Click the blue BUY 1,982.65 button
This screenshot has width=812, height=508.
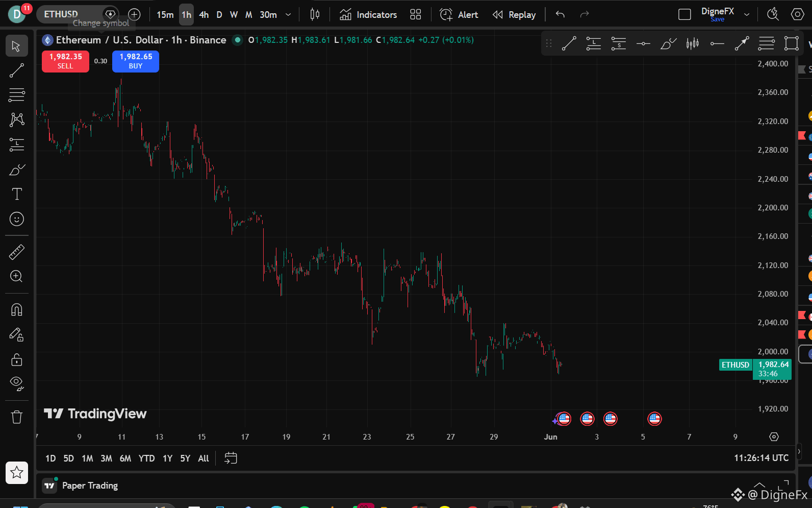[x=136, y=61]
